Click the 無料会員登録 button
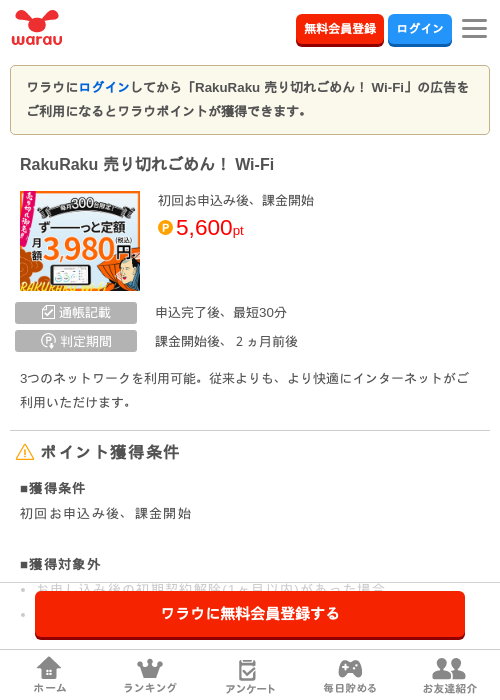Image resolution: width=500 pixels, height=700 pixels. coord(340,29)
